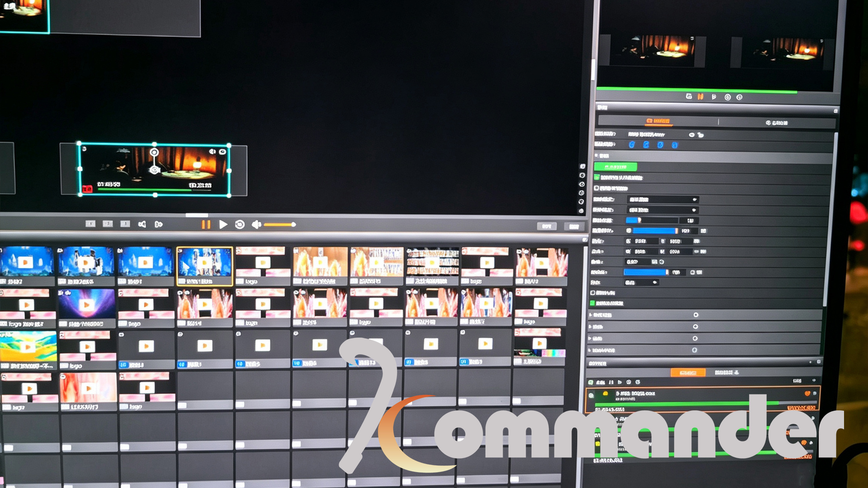Click the rightmost gray button on the transport bar
This screenshot has height=488, width=868.
click(574, 226)
